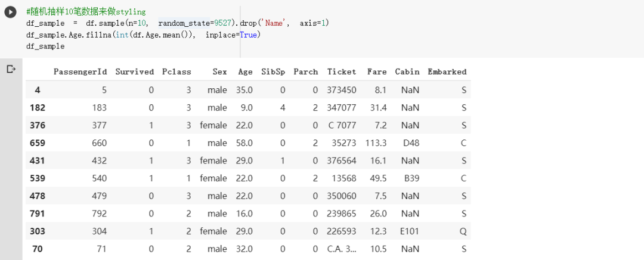The width and height of the screenshot is (644, 260).
Task: Click the Fare column header
Action: pos(377,72)
